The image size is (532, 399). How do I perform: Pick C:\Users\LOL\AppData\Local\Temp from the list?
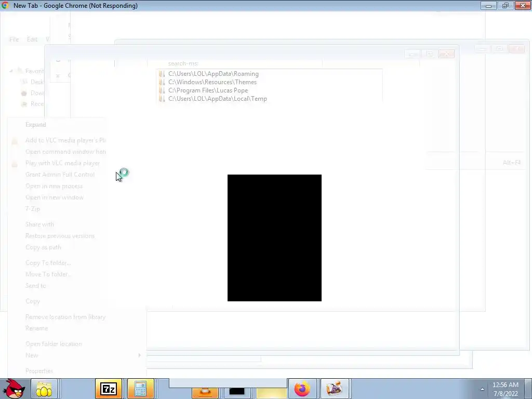pos(218,99)
